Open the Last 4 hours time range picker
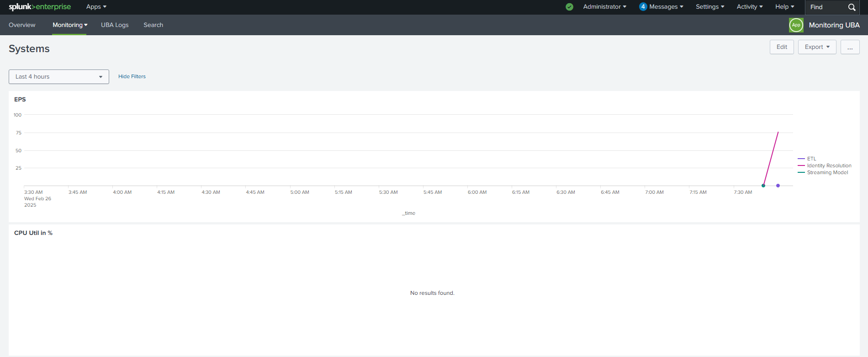This screenshot has width=868, height=357. [x=59, y=77]
